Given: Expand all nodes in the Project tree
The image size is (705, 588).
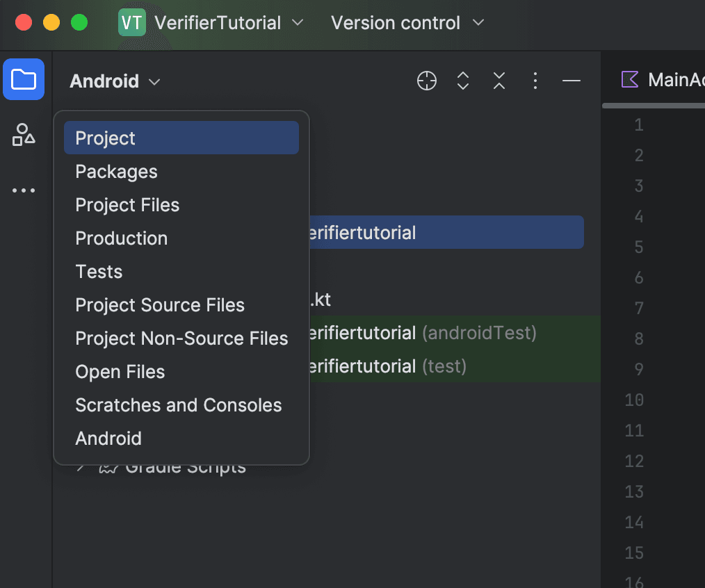Looking at the screenshot, I should coord(462,81).
